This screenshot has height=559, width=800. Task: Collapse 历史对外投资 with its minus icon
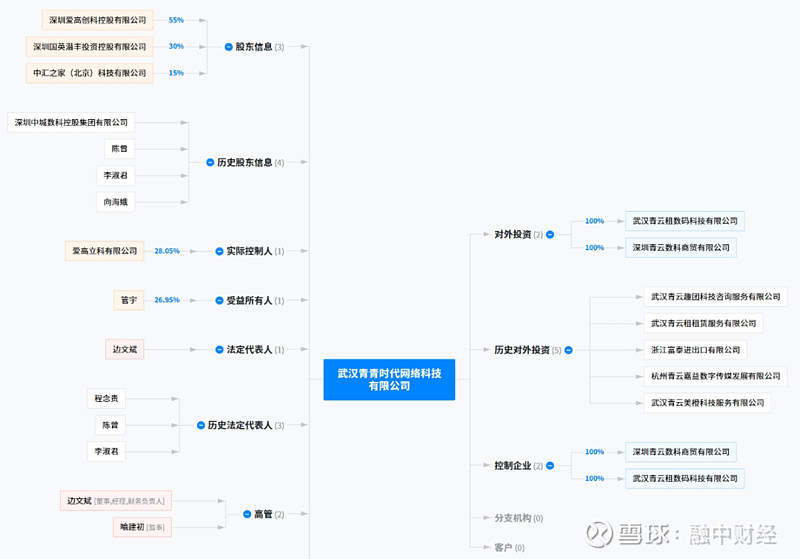point(568,350)
